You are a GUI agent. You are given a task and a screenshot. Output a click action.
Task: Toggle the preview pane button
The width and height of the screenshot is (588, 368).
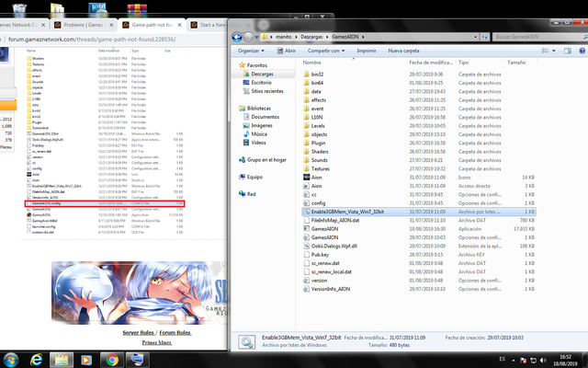point(568,51)
